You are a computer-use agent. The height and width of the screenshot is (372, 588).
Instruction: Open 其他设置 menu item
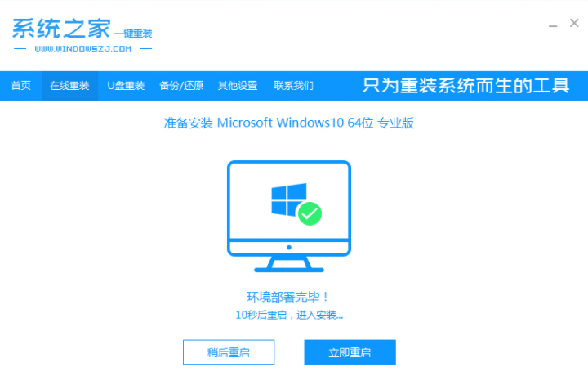(238, 86)
